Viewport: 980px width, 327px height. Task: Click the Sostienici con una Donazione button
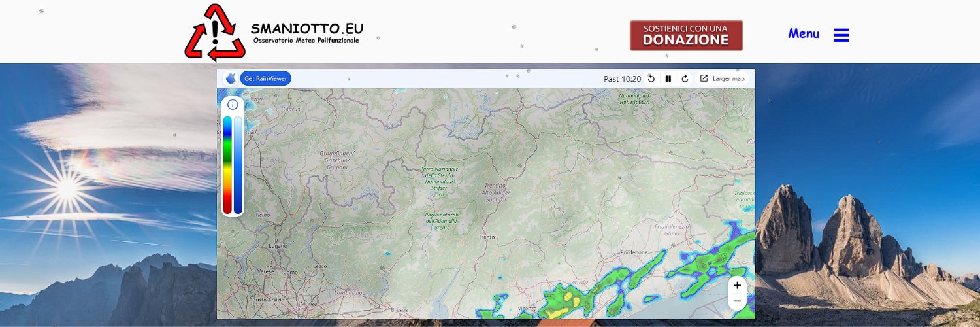click(686, 35)
